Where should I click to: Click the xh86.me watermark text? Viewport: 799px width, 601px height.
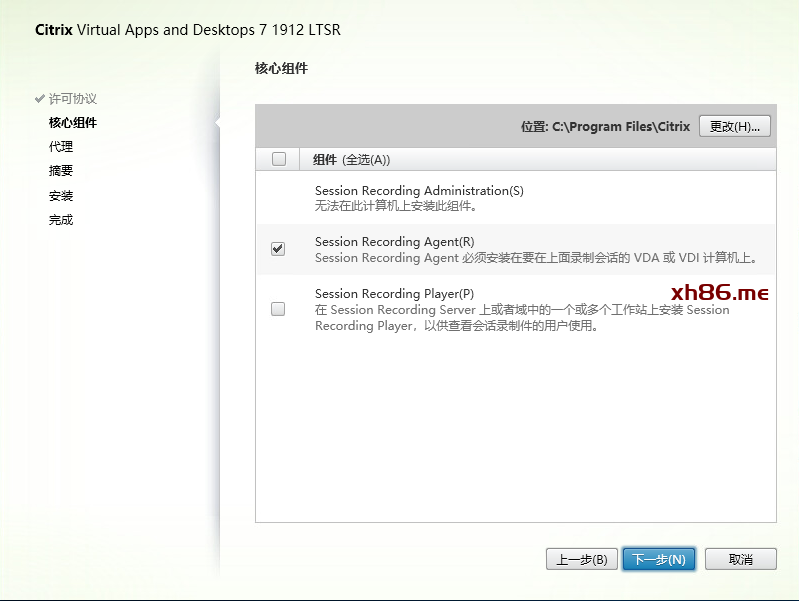click(x=719, y=292)
